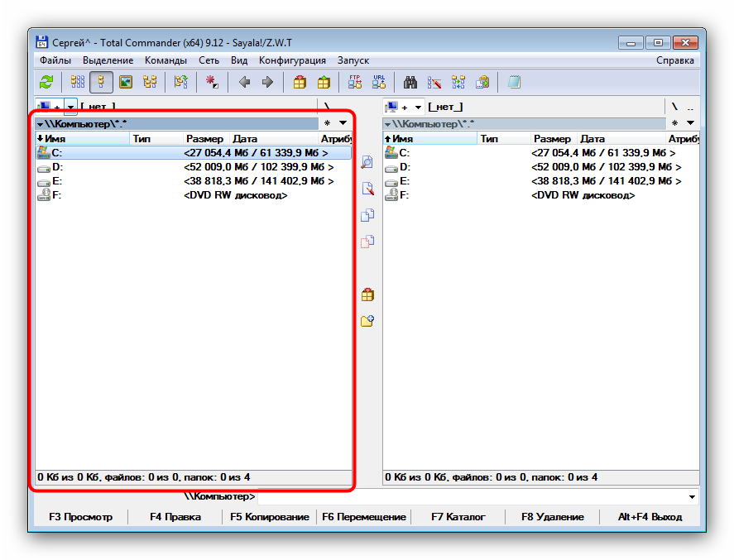
Task: Open the Запуск menu
Action: click(x=353, y=60)
